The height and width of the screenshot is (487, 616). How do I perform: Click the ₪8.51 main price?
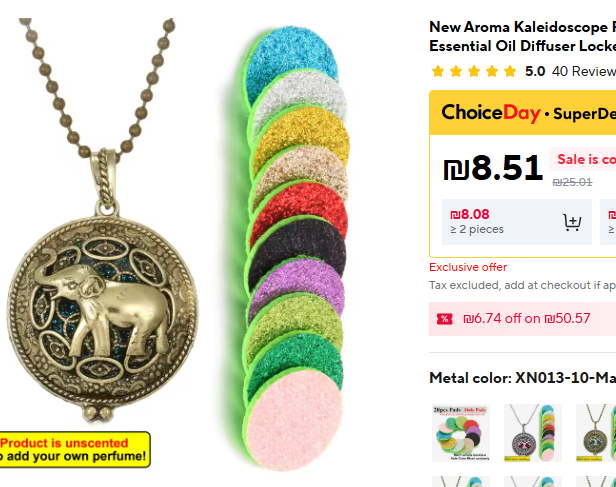pos(493,168)
